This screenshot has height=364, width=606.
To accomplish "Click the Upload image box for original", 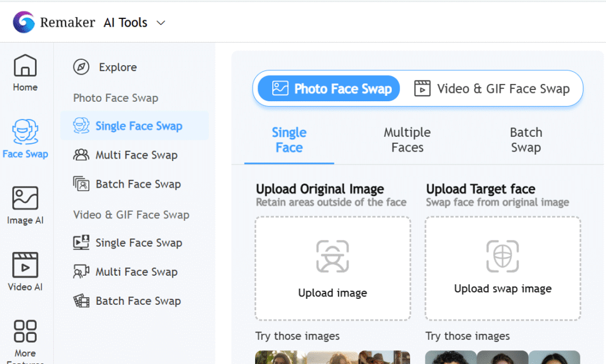I will [x=333, y=268].
